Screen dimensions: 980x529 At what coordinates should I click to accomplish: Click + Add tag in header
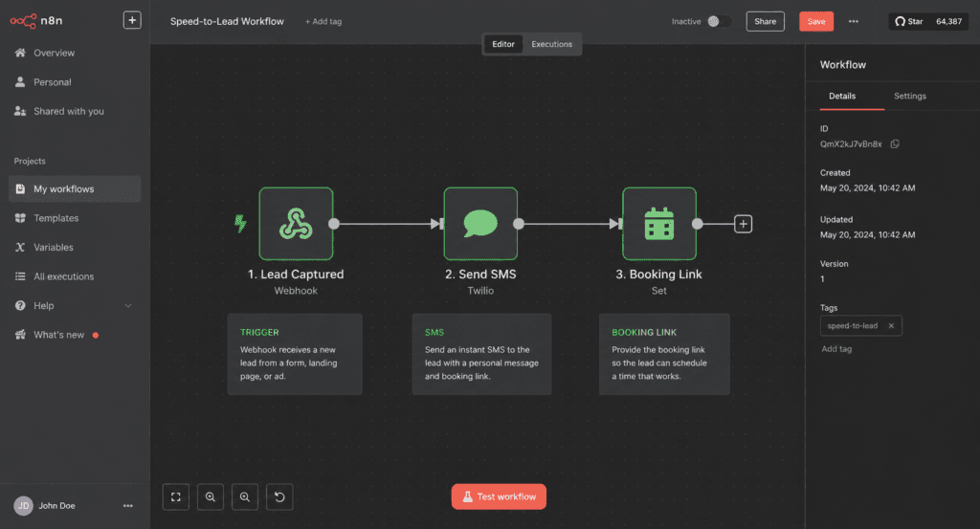pyautogui.click(x=323, y=21)
